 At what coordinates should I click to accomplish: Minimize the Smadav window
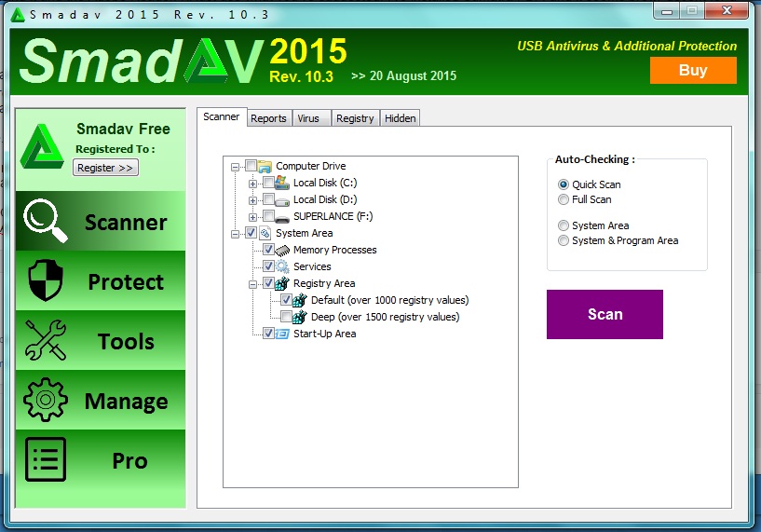(667, 11)
